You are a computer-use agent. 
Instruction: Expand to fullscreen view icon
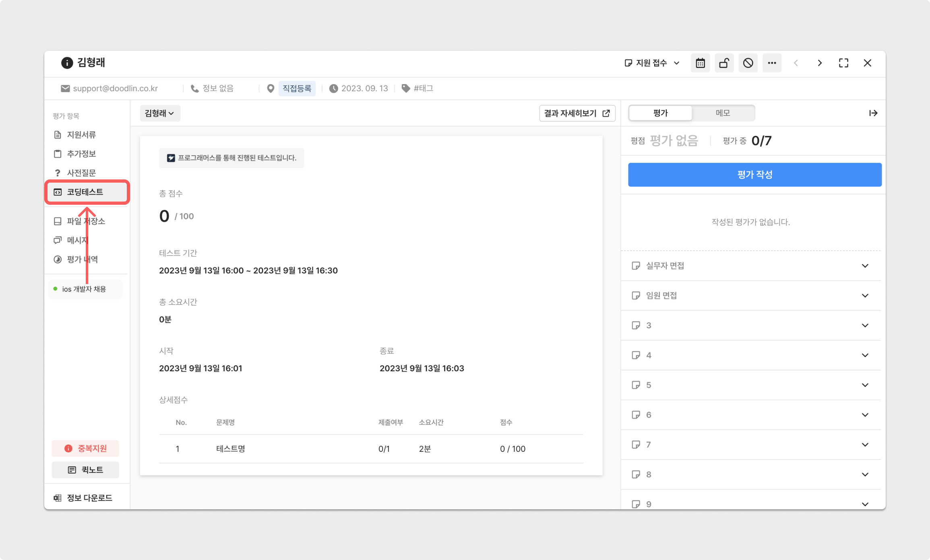[843, 63]
